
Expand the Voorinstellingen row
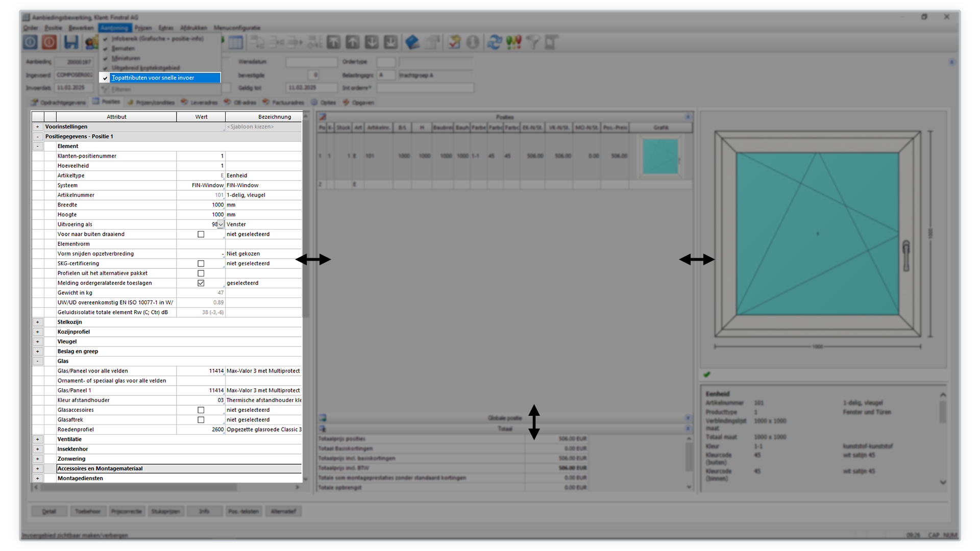tap(37, 127)
